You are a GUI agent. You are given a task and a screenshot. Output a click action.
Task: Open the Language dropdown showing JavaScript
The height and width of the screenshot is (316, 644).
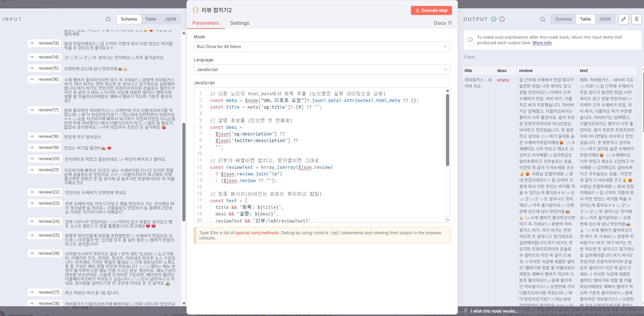(322, 70)
